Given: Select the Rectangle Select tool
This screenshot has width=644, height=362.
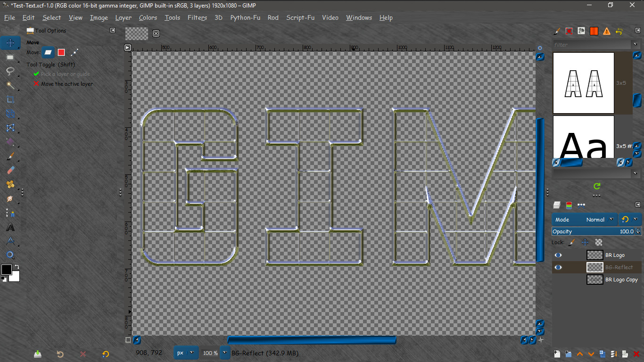Looking at the screenshot, I should 10,57.
